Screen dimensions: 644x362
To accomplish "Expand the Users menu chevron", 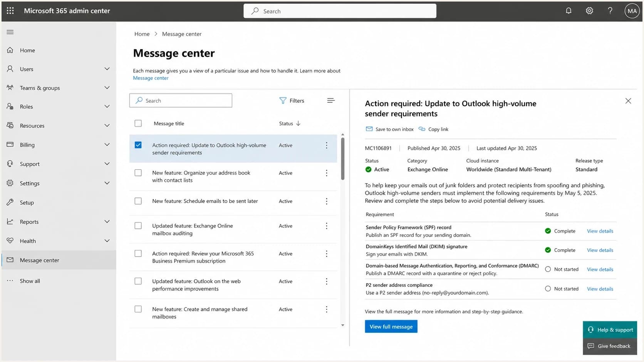I will (x=107, y=69).
